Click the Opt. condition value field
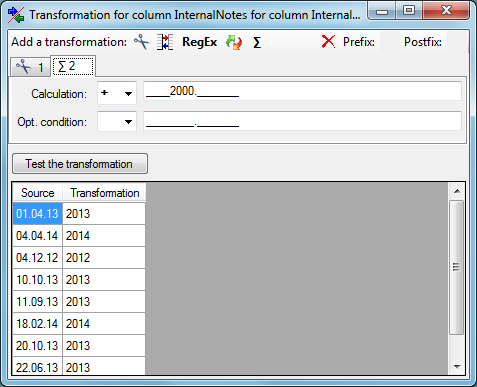 [x=302, y=121]
